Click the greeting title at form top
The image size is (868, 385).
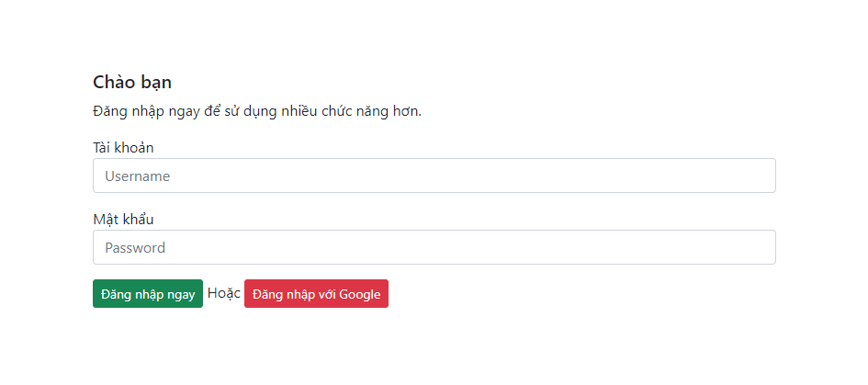[132, 82]
